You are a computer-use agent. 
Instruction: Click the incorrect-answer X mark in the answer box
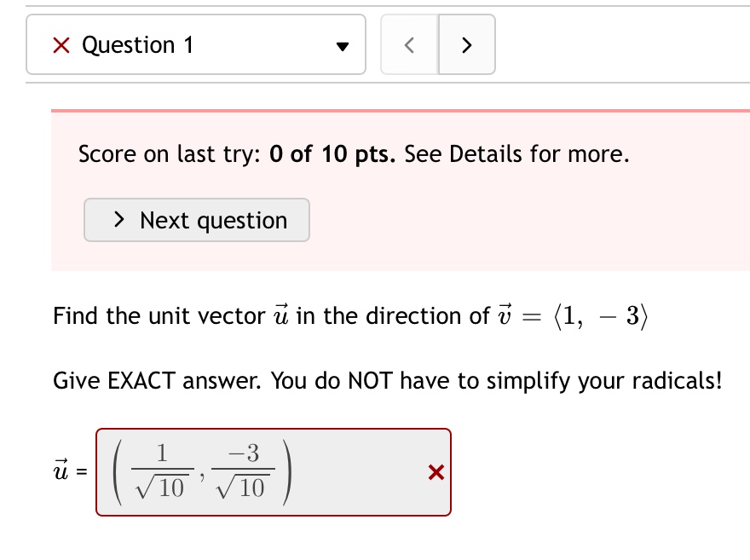click(x=436, y=472)
